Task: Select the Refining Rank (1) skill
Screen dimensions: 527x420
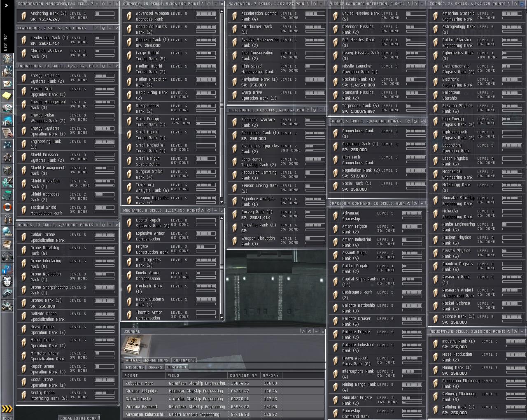Action: click(x=478, y=410)
